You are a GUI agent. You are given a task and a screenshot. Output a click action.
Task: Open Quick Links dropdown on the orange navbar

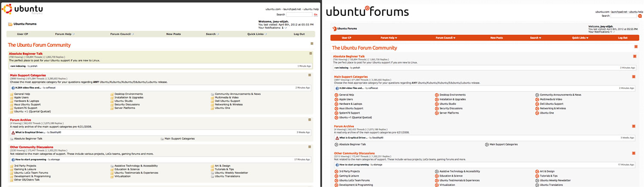[581, 38]
